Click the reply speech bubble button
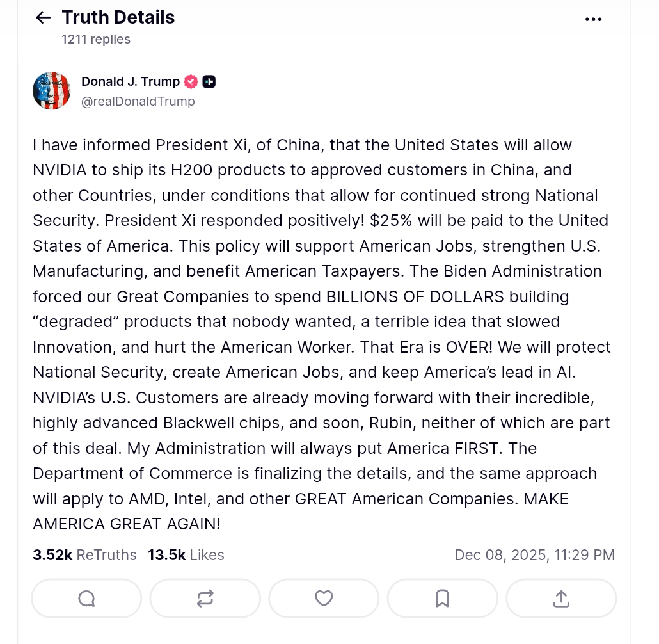The height and width of the screenshot is (644, 659). click(x=86, y=599)
